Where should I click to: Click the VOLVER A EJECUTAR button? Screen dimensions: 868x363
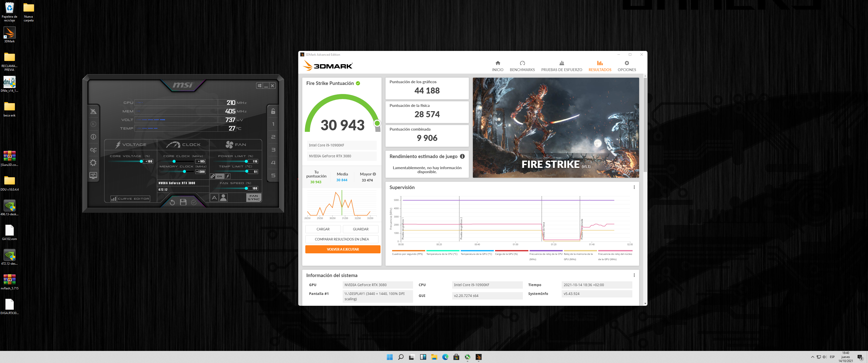point(343,249)
